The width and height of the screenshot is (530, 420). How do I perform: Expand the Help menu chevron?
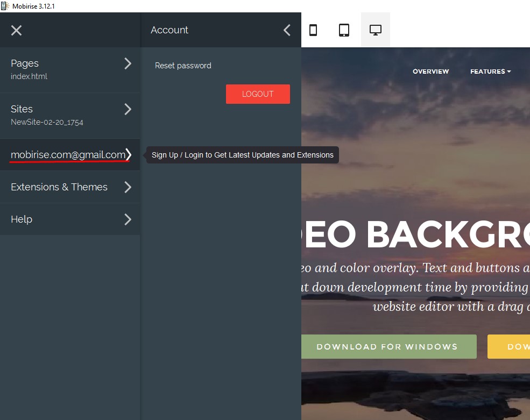[x=128, y=219]
